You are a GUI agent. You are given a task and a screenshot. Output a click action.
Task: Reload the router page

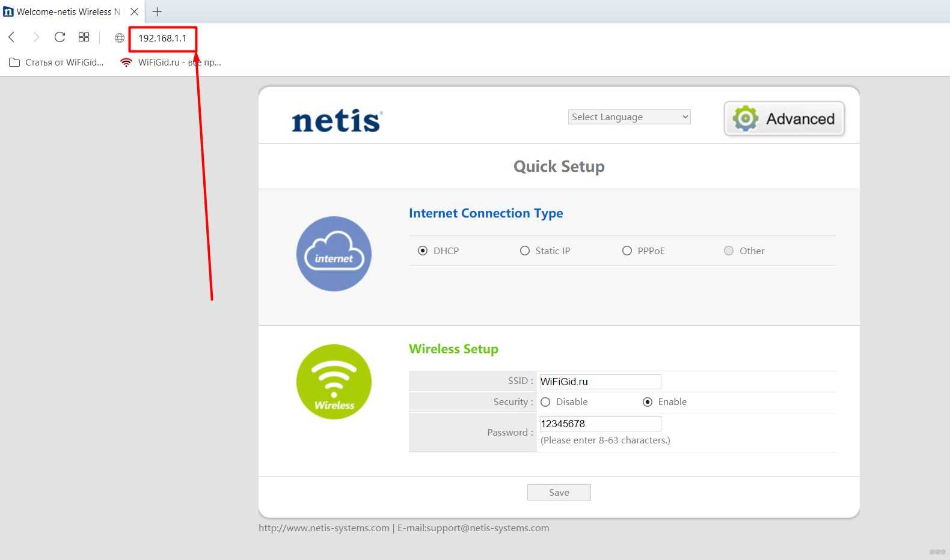(x=60, y=37)
